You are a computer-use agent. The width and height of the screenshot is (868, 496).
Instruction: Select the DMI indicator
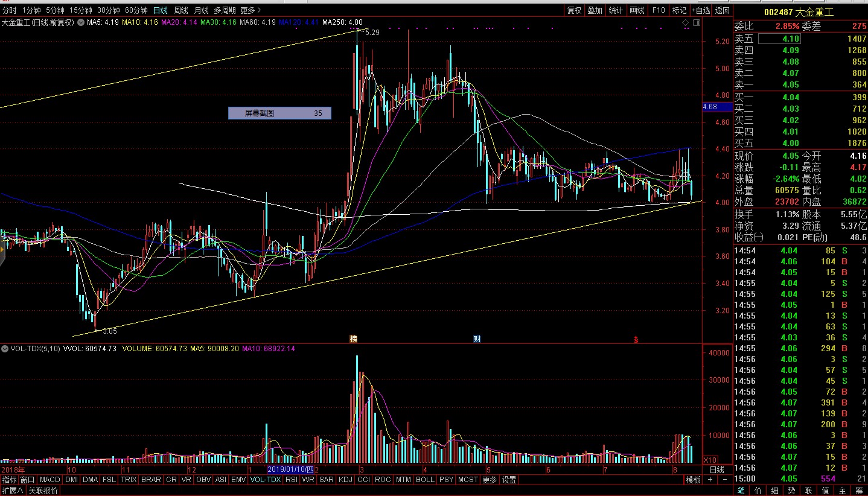tap(72, 480)
